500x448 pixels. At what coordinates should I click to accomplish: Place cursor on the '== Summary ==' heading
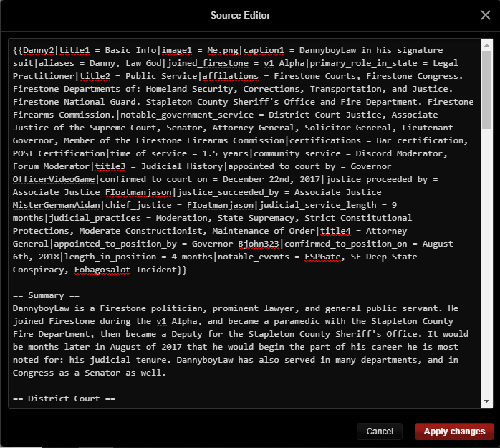(46, 295)
